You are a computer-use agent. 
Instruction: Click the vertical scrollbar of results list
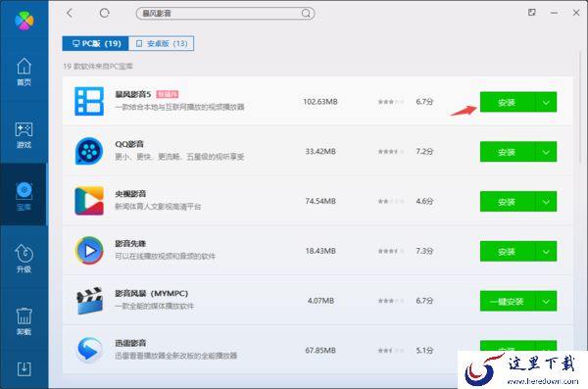580,109
